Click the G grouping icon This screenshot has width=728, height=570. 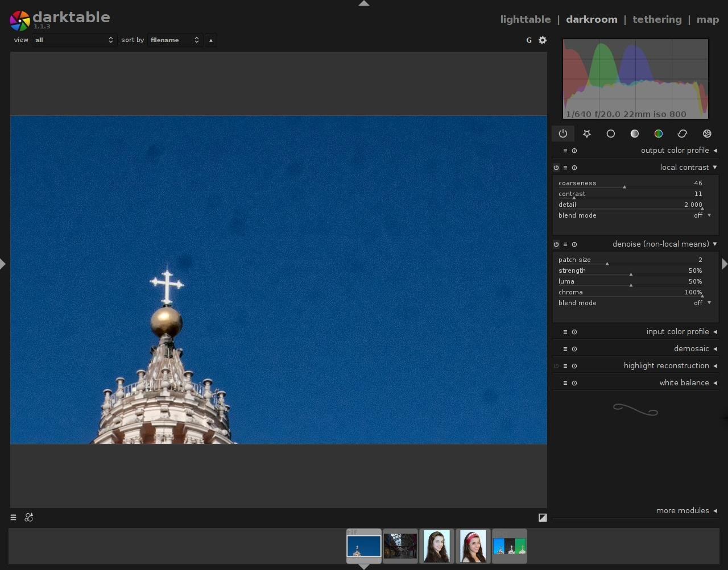pos(529,40)
